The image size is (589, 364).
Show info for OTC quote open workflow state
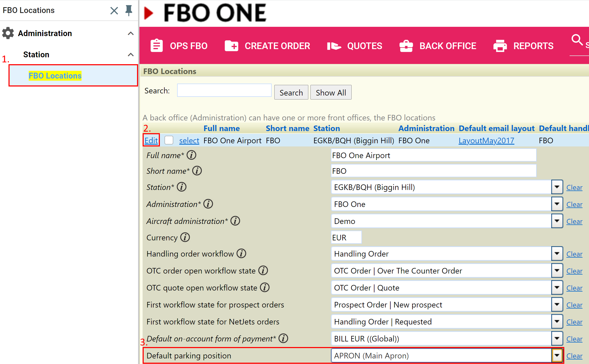click(265, 287)
